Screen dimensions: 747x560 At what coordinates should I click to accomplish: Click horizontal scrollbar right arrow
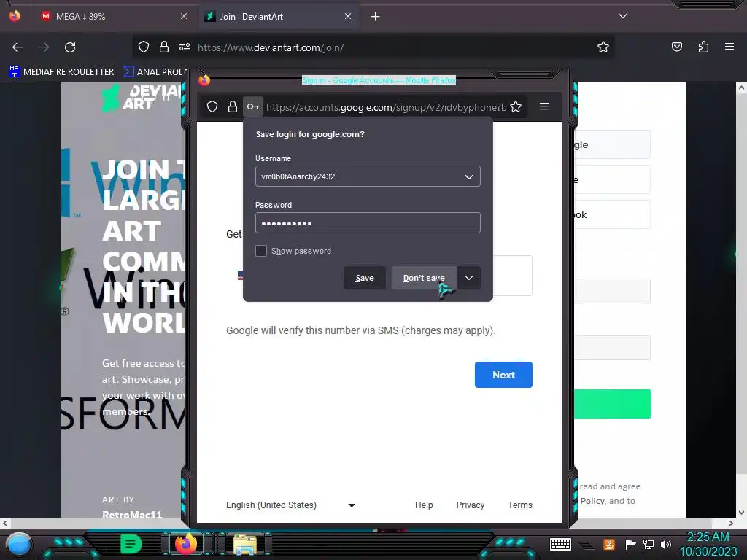(730, 524)
